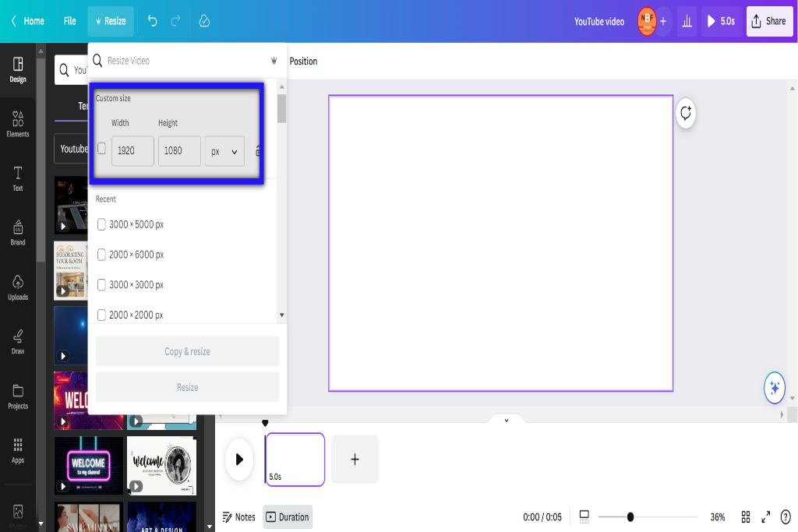The image size is (798, 532).
Task: Open the Welcome portrait template thumbnail
Action: (161, 465)
